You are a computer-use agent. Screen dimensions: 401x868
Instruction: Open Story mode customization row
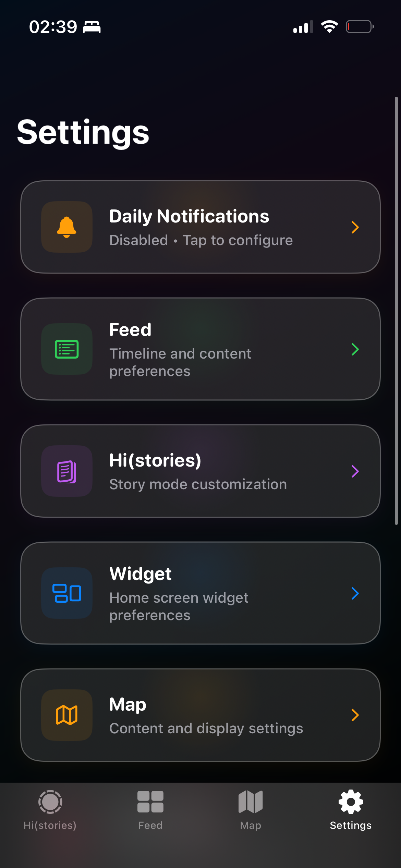coord(200,471)
